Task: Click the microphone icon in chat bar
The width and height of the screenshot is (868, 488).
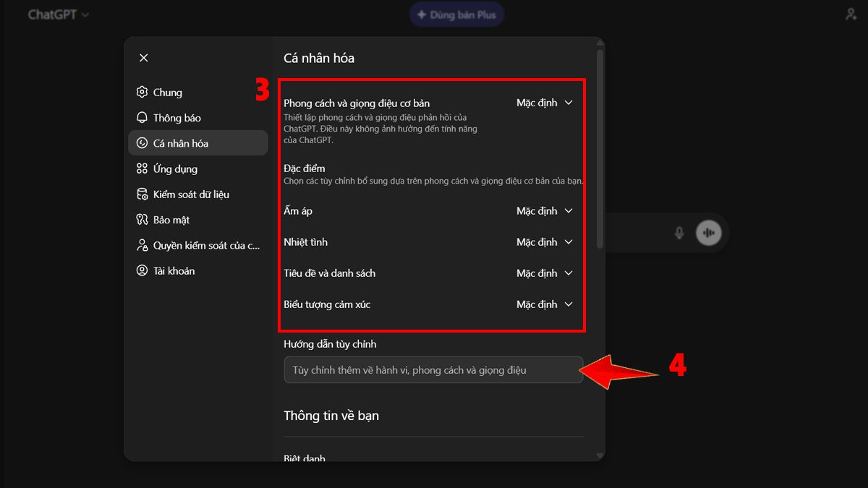Action: point(678,232)
